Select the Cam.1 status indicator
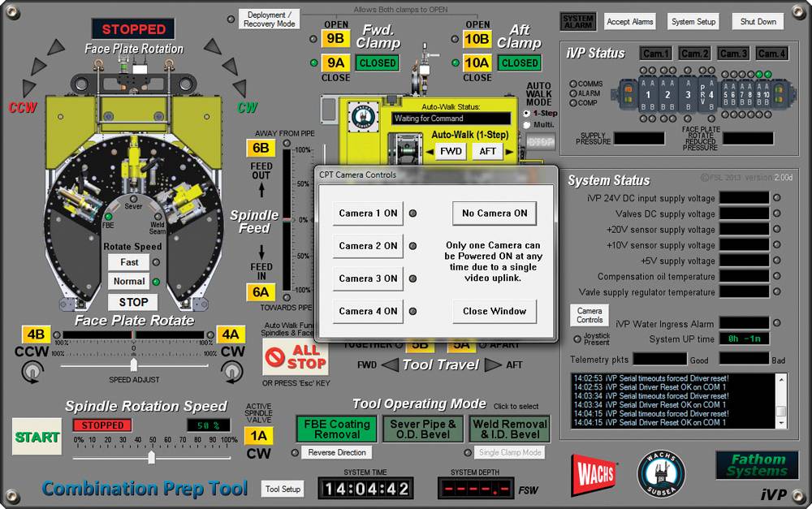Viewport: 812px width, 509px height. [x=656, y=54]
